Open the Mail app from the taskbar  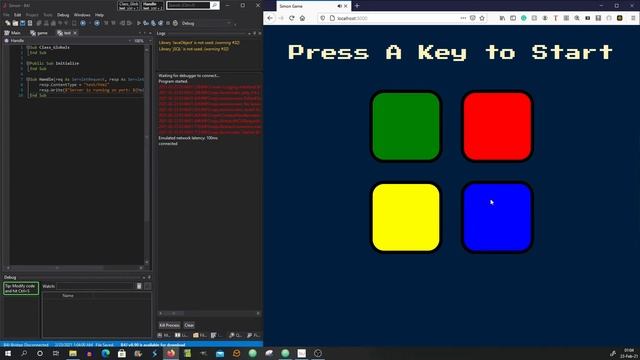point(220,353)
